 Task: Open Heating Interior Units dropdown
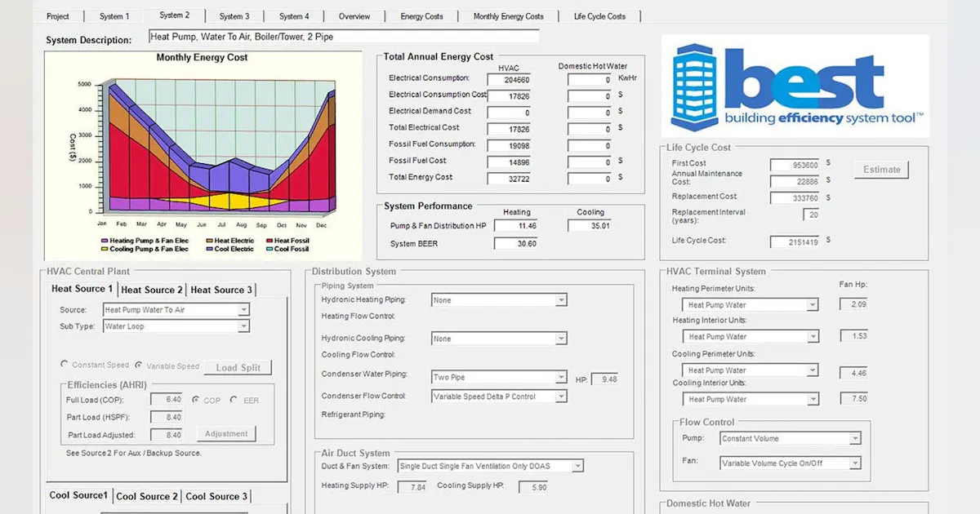click(812, 336)
